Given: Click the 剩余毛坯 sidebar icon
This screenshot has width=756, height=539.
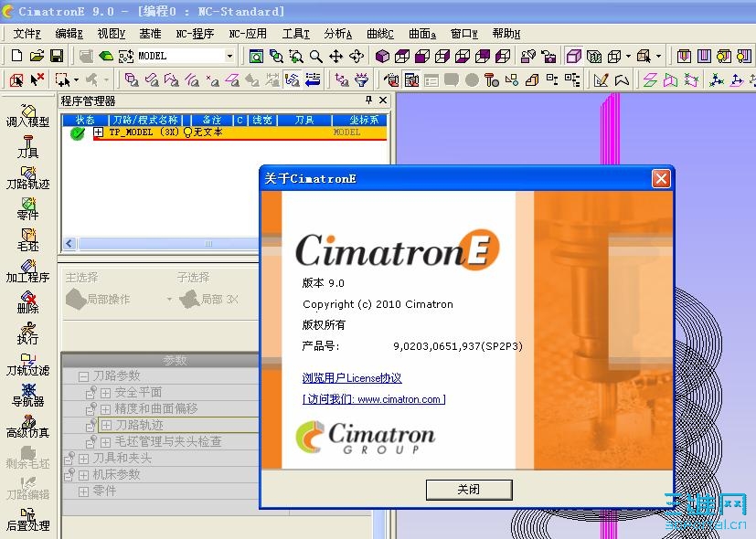Looking at the screenshot, I should (x=27, y=458).
